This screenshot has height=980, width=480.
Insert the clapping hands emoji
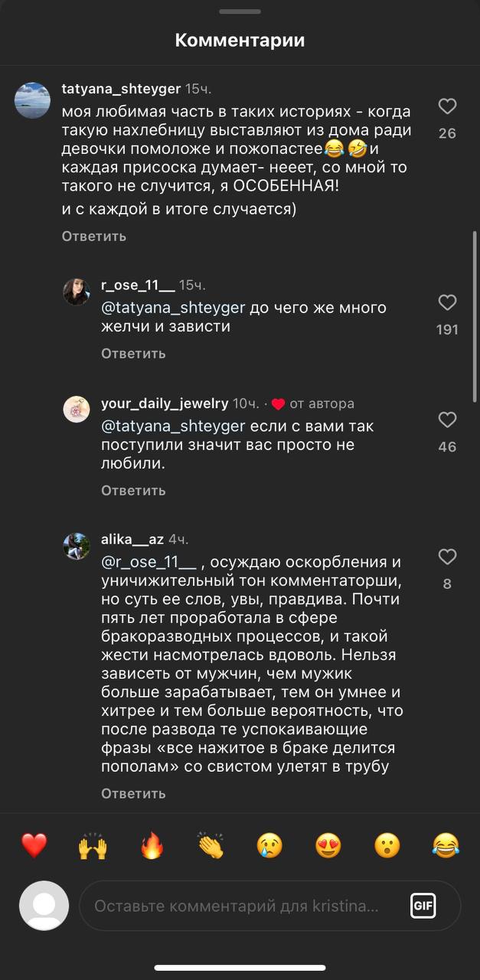point(211,845)
